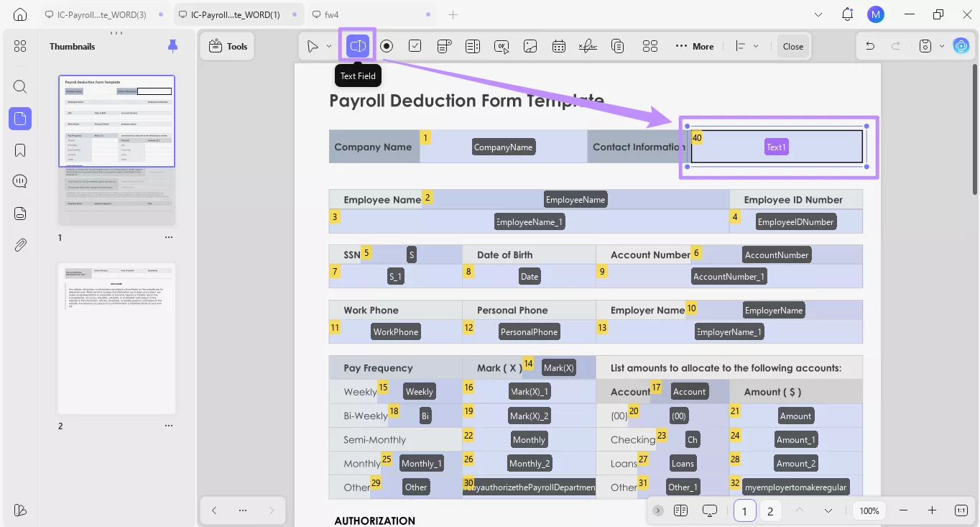Click the 100% zoom level field
This screenshot has width=980, height=527.
pos(869,510)
